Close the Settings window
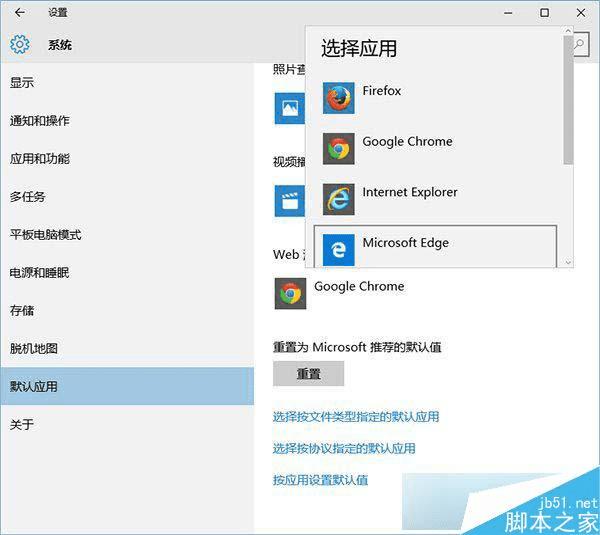 pyautogui.click(x=581, y=13)
